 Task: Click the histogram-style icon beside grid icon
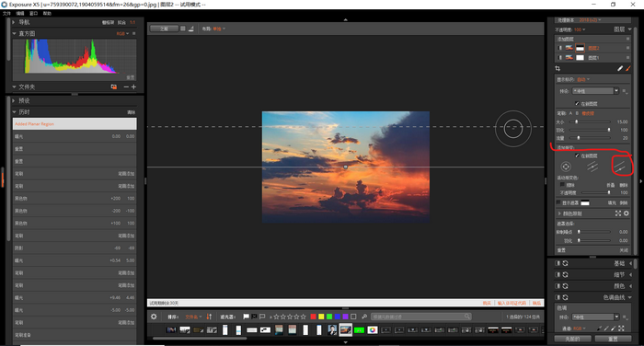pyautogui.click(x=191, y=29)
